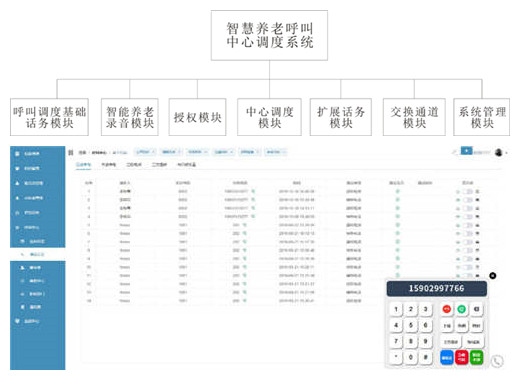The width and height of the screenshot is (520, 380).
Task: Click the 5 key on the dialpad
Action: click(411, 325)
